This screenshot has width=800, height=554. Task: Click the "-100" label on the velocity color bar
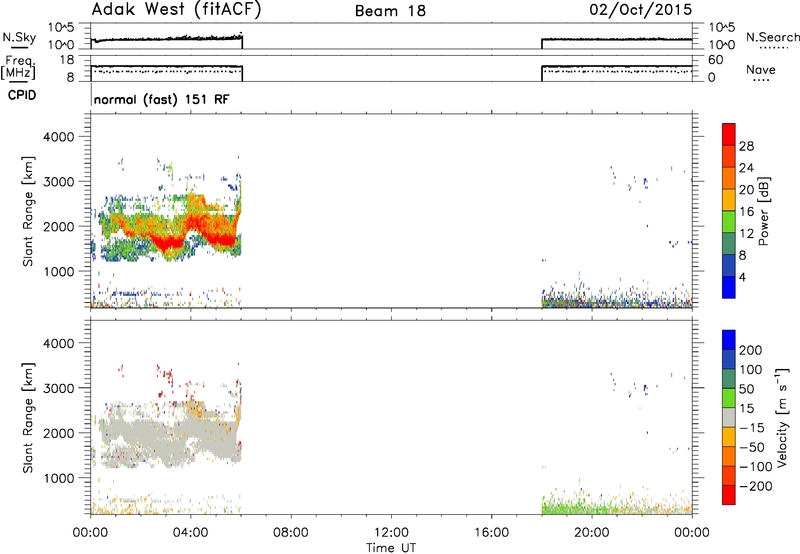756,467
